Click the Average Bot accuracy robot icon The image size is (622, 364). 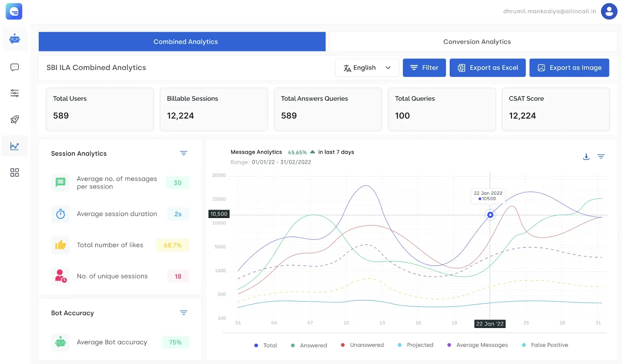61,342
